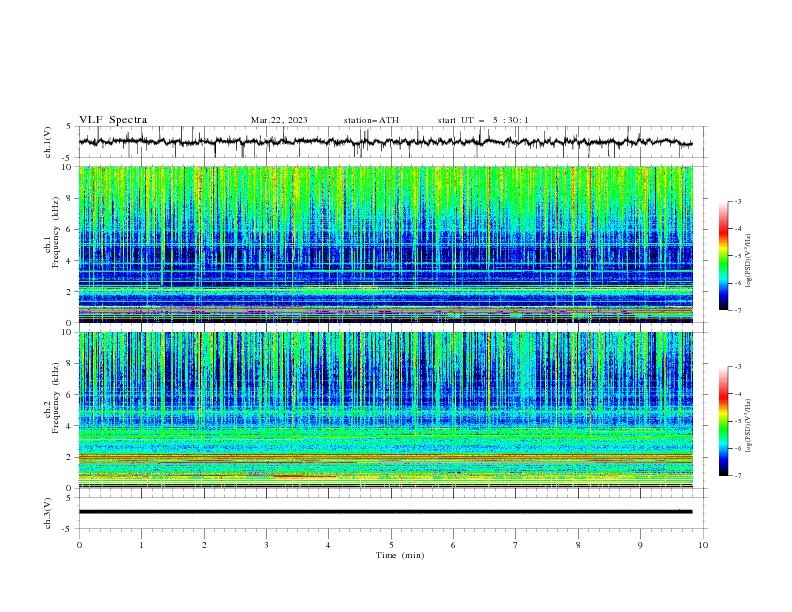
Task: Click the "6" kHz tick on ch.2 frequency axis
Action: [70, 395]
